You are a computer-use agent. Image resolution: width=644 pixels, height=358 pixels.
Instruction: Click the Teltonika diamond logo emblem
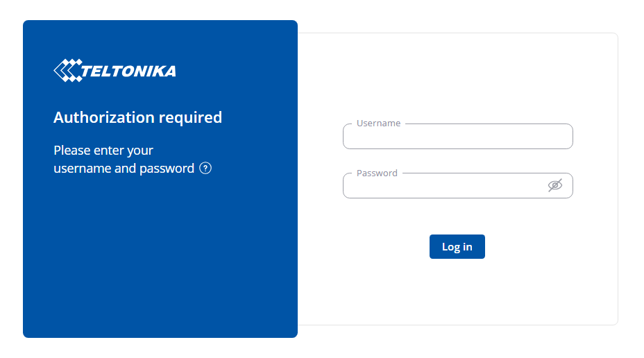[67, 70]
